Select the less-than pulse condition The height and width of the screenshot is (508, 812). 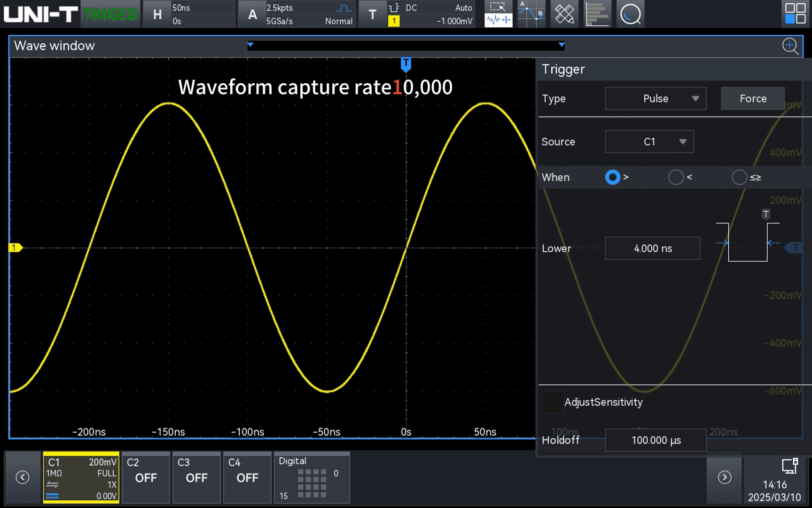(x=676, y=177)
